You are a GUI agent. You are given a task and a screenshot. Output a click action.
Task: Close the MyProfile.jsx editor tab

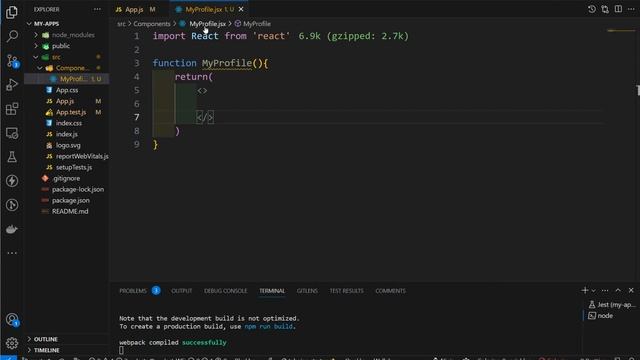pos(241,9)
